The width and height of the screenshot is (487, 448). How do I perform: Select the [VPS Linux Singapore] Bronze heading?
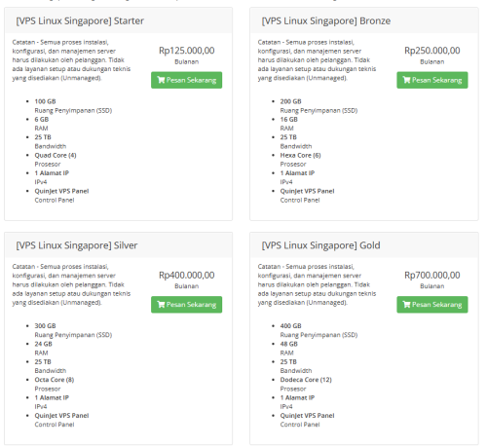(x=326, y=20)
